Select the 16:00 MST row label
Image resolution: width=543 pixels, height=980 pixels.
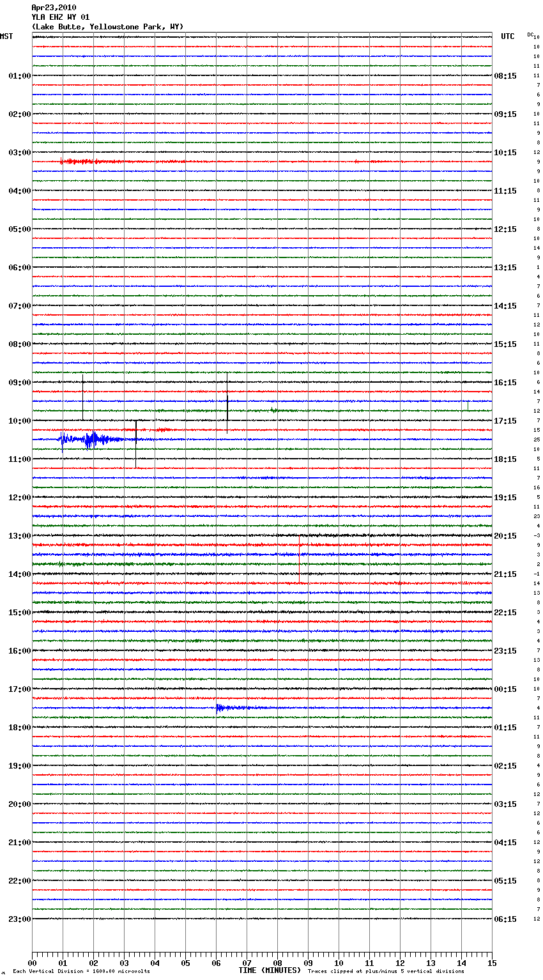[x=20, y=651]
